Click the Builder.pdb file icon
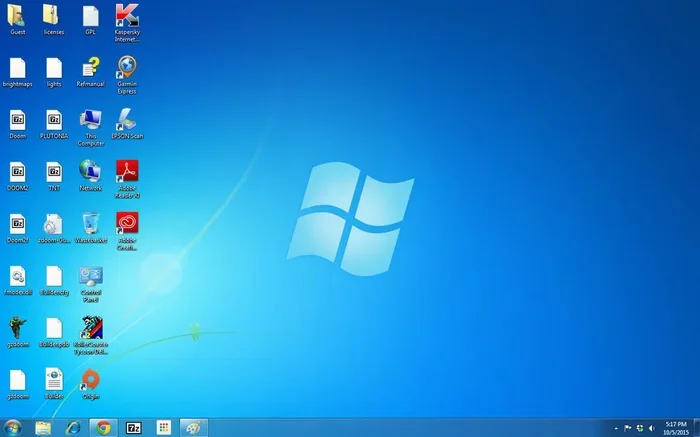This screenshot has height=437, width=700. pos(54,328)
